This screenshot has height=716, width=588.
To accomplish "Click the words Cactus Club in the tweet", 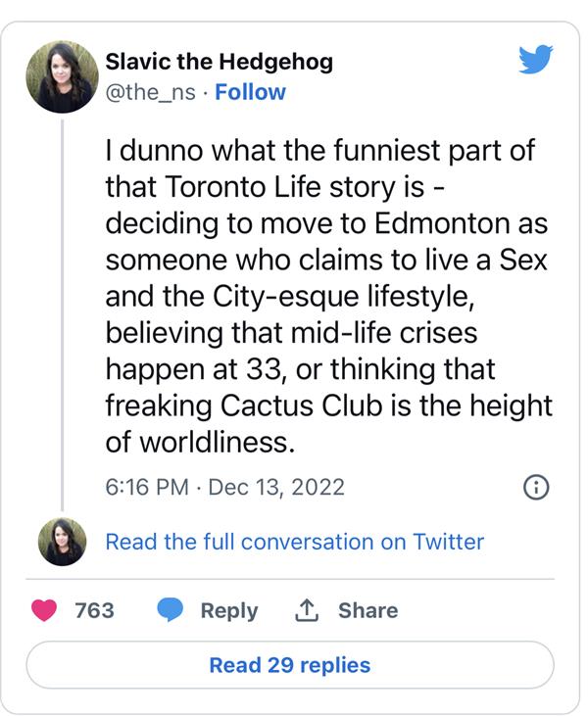I will click(303, 405).
